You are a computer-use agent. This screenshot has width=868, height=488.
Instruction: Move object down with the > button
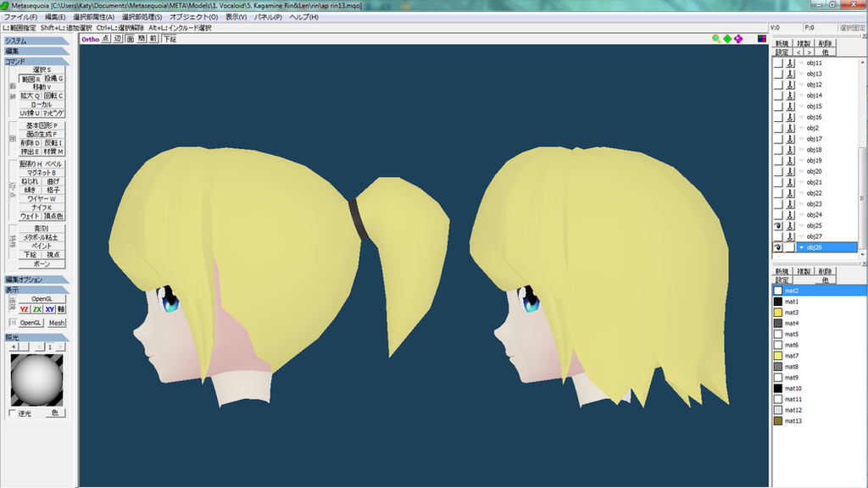[x=809, y=52]
